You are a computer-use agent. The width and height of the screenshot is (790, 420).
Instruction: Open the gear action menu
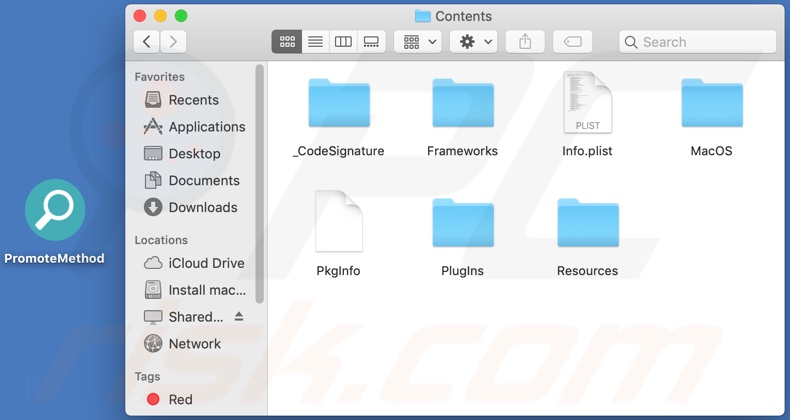(474, 42)
